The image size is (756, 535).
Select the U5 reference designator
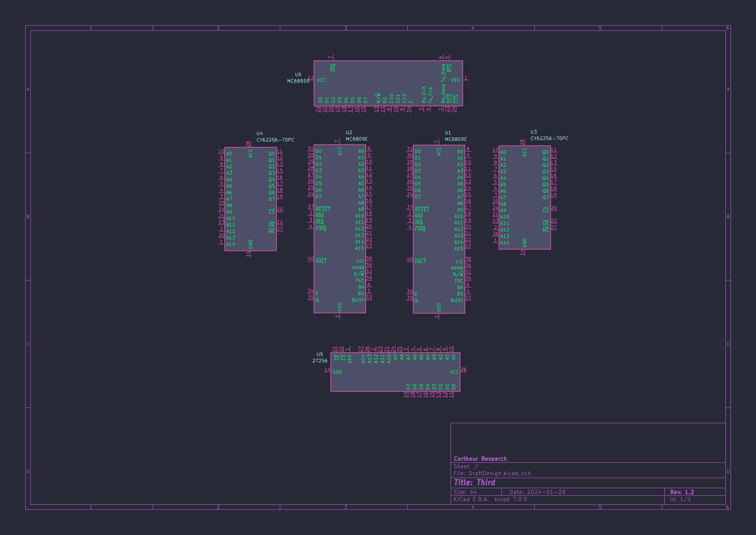320,354
